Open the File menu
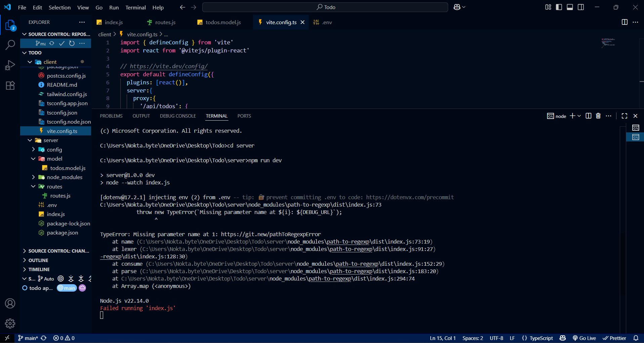Screen dimensions: 644x343 [22, 7]
